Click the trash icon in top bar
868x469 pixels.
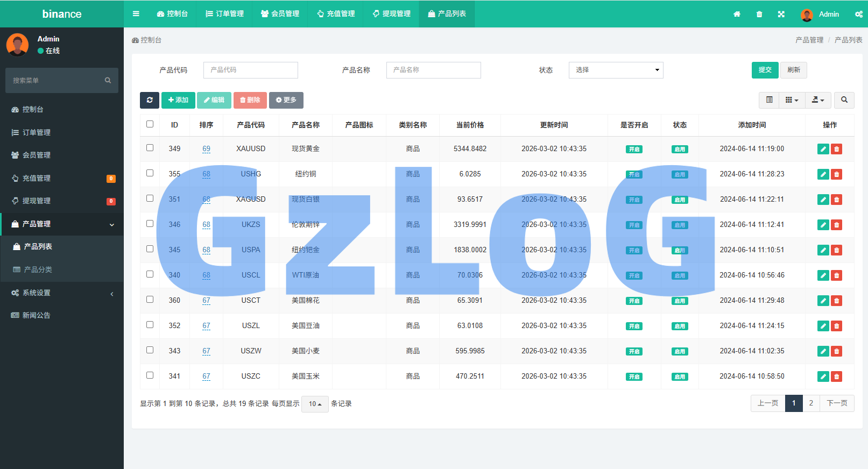[x=759, y=14]
